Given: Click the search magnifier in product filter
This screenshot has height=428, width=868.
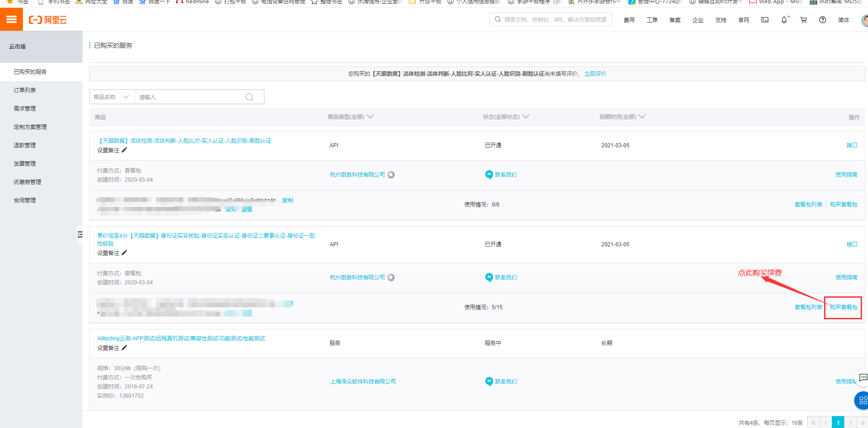Looking at the screenshot, I should click(x=249, y=97).
